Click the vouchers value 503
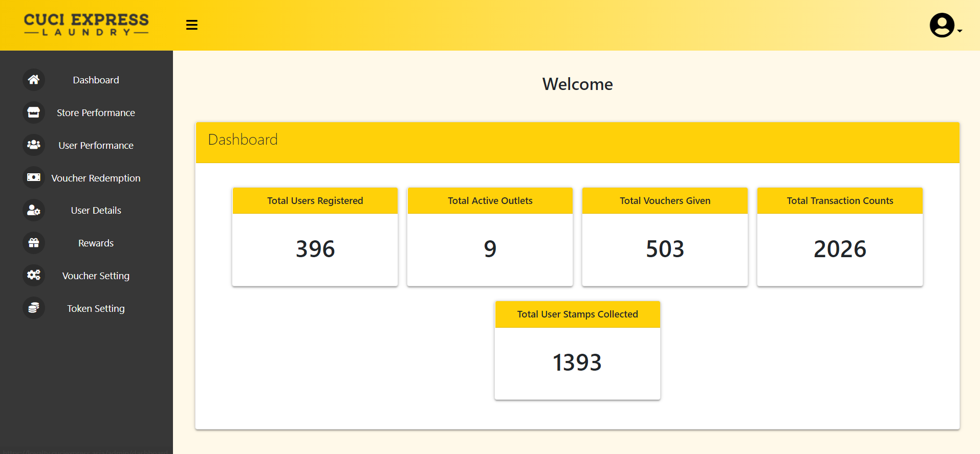Image resolution: width=980 pixels, height=454 pixels. (x=665, y=249)
